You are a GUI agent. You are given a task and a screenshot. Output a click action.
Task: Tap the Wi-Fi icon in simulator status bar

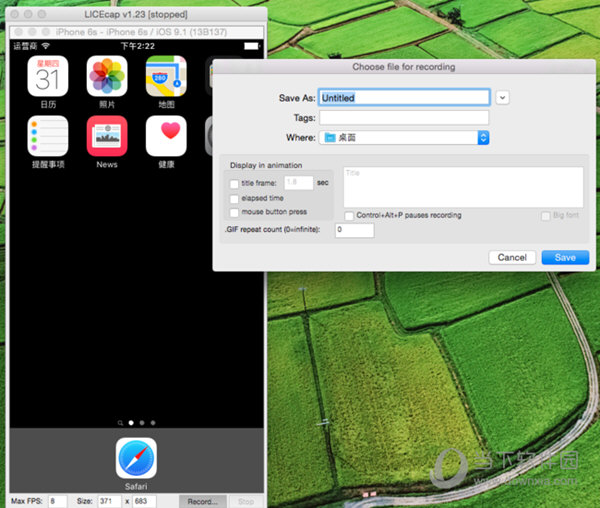coord(46,46)
